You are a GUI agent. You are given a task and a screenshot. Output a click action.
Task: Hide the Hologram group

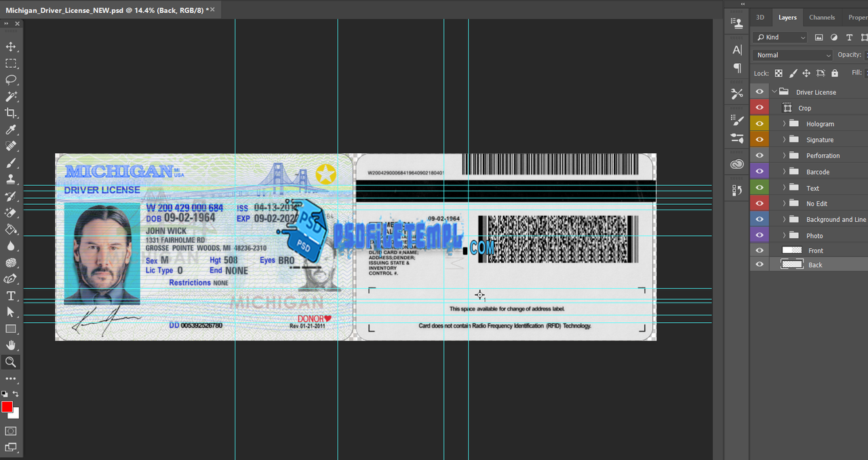(759, 123)
